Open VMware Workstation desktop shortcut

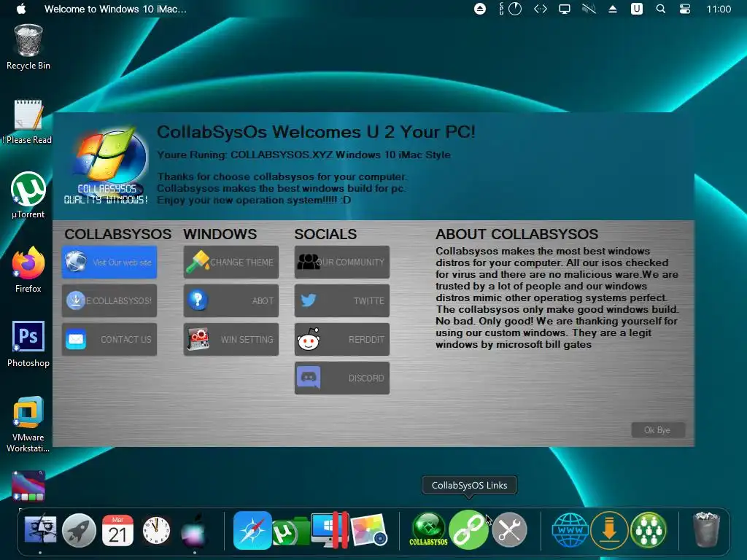click(x=28, y=424)
